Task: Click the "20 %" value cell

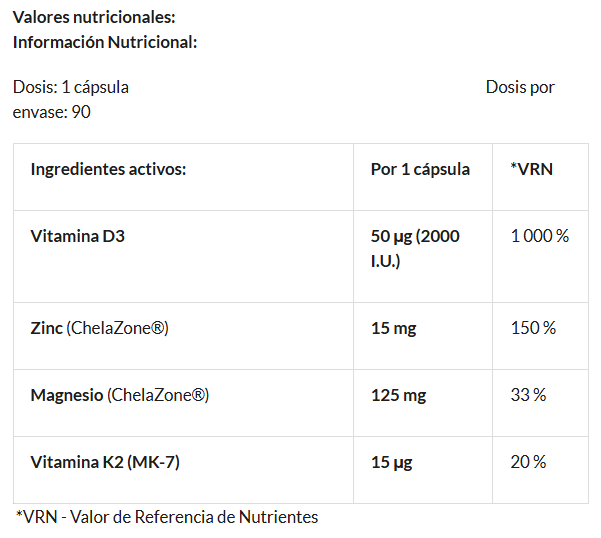Action: click(x=528, y=462)
